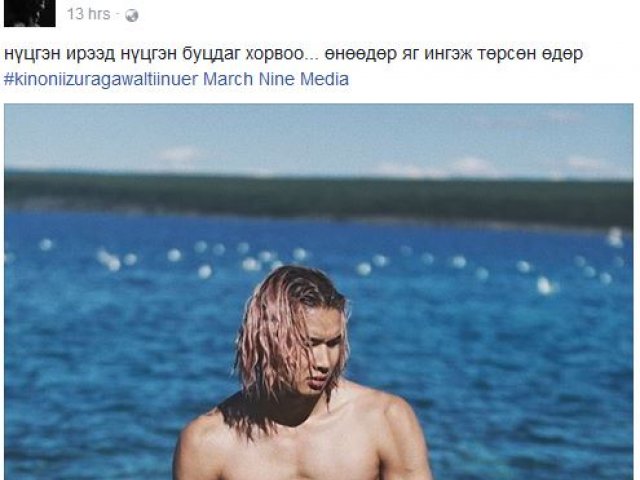The image size is (640, 480).
Task: Open the #kinoniizuragawaltiinuer hashtag
Action: pyautogui.click(x=101, y=79)
